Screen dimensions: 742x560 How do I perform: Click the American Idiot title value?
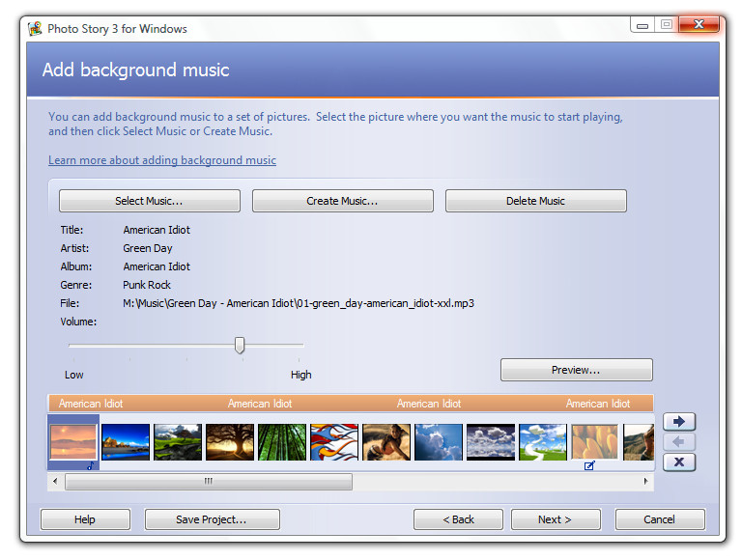pyautogui.click(x=157, y=230)
